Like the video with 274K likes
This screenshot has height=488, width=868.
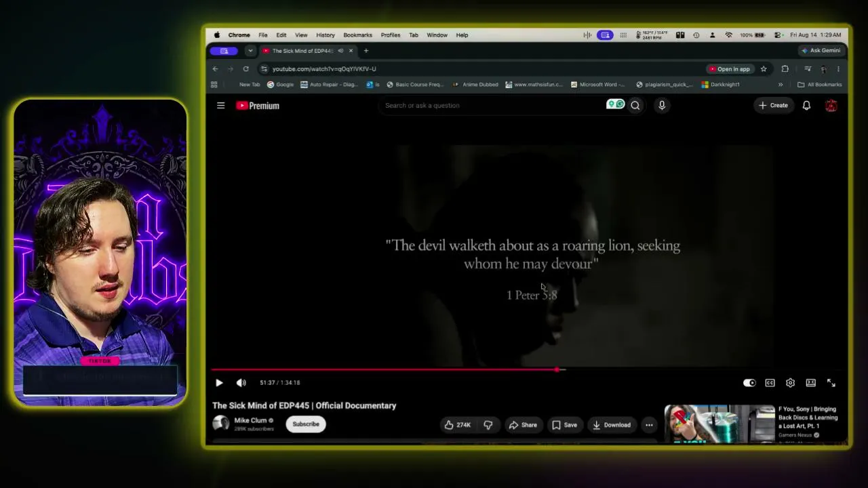457,425
